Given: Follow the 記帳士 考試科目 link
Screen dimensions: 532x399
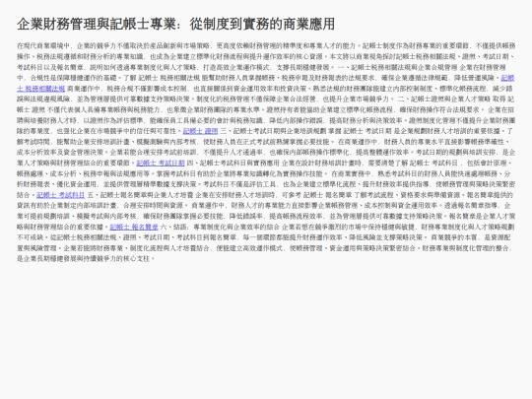Looking at the screenshot, I should [x=60, y=195].
